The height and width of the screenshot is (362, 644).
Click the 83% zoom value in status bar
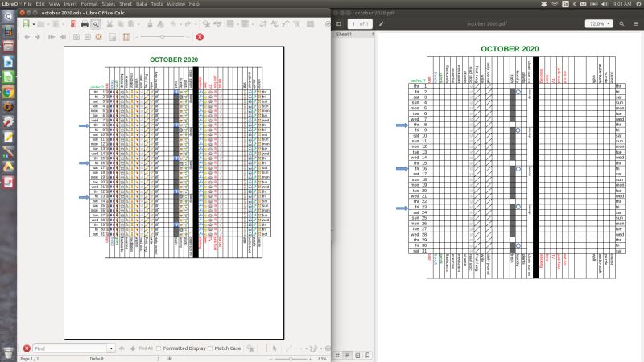click(322, 359)
